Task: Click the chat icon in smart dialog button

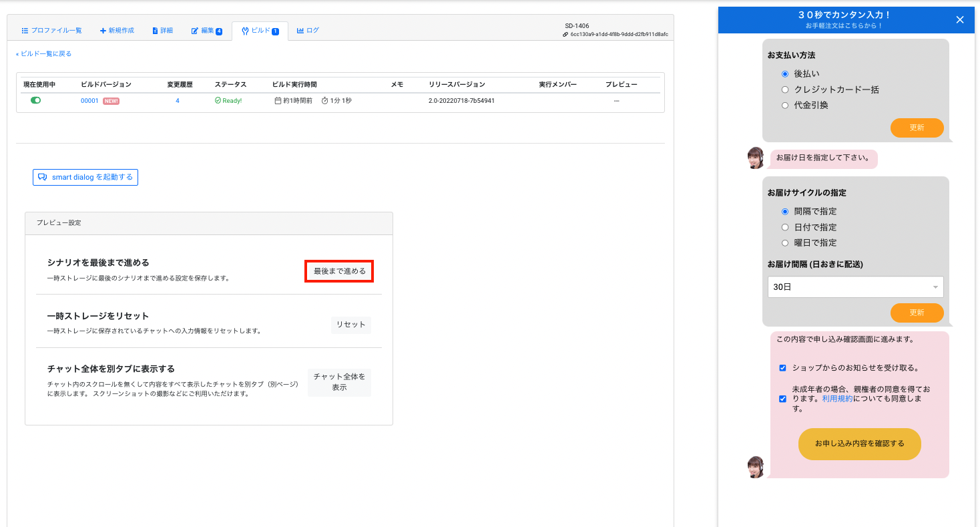Action: pyautogui.click(x=42, y=177)
